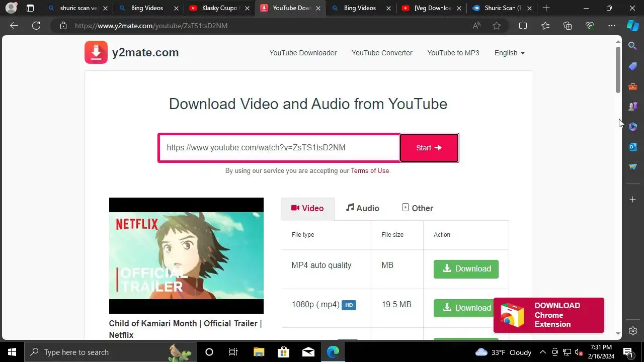This screenshot has width=644, height=362.
Task: Open Microsoft Edge from taskbar
Action: point(333,352)
